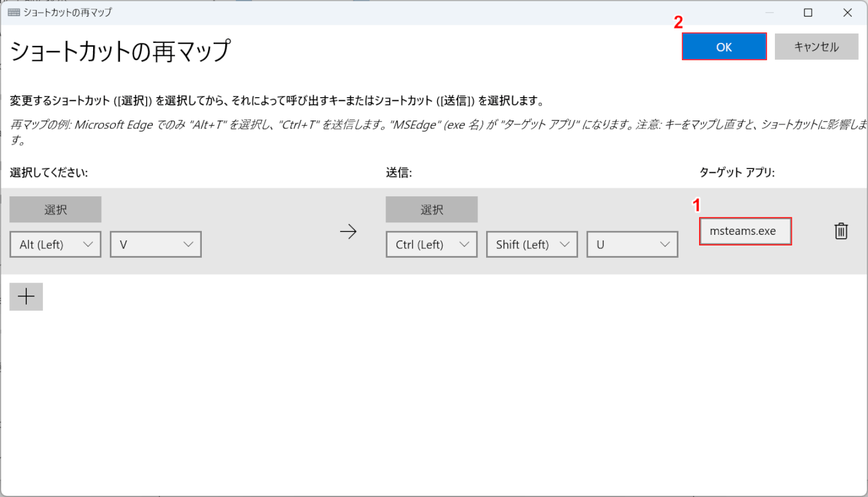Open the U key dropdown
The width and height of the screenshot is (868, 497).
633,244
